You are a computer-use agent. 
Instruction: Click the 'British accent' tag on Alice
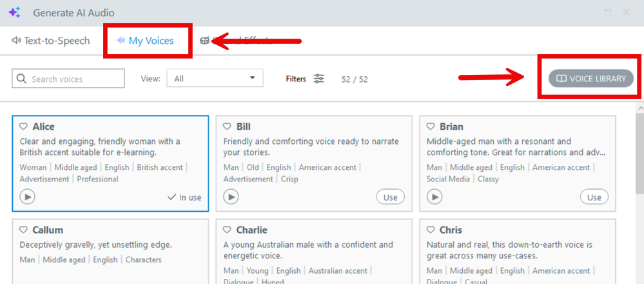pos(161,167)
